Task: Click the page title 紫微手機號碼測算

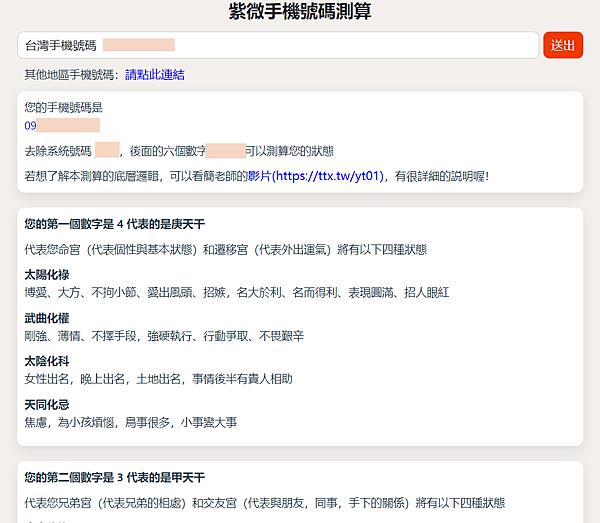Action: (300, 11)
